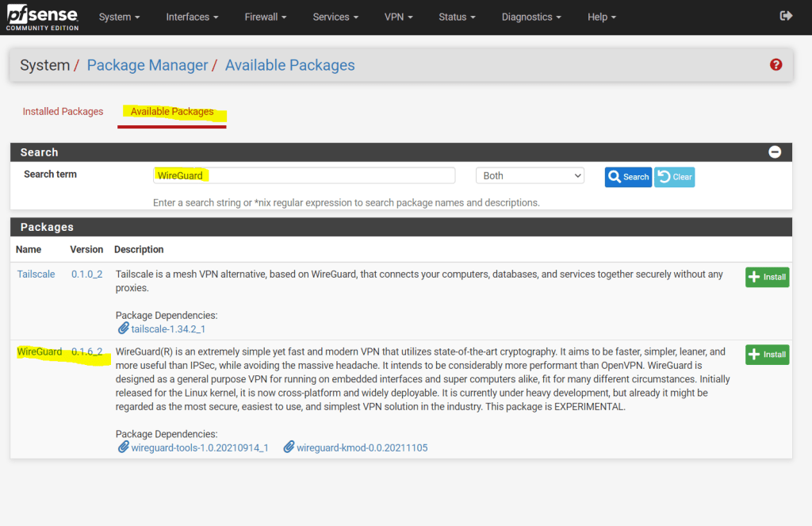This screenshot has width=812, height=526.
Task: Switch to the Installed Packages tab
Action: point(63,111)
